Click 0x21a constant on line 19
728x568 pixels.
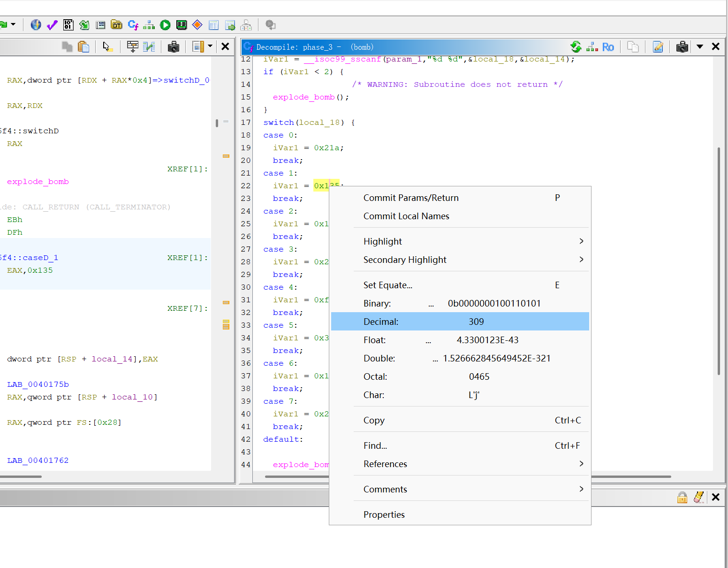(x=327, y=148)
